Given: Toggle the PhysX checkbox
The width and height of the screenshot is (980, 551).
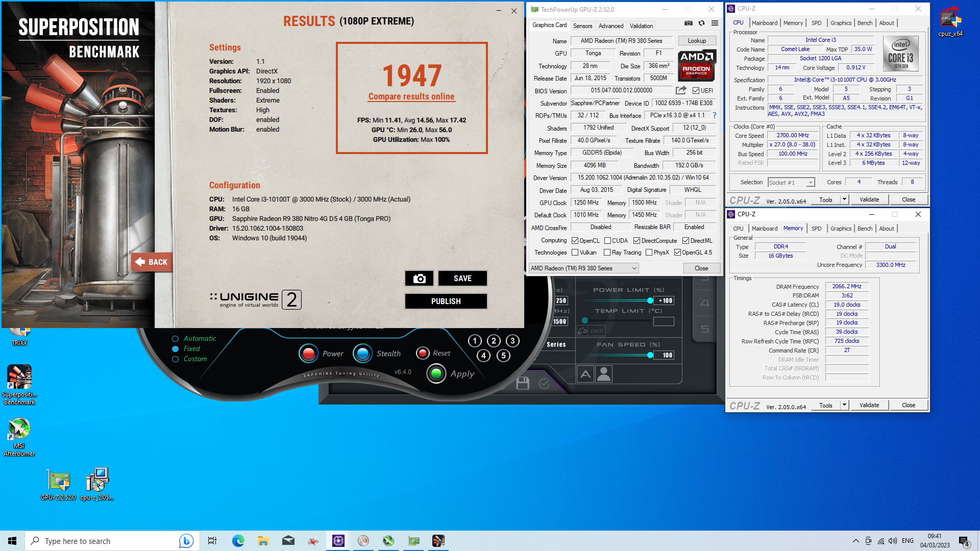Looking at the screenshot, I should pyautogui.click(x=649, y=253).
